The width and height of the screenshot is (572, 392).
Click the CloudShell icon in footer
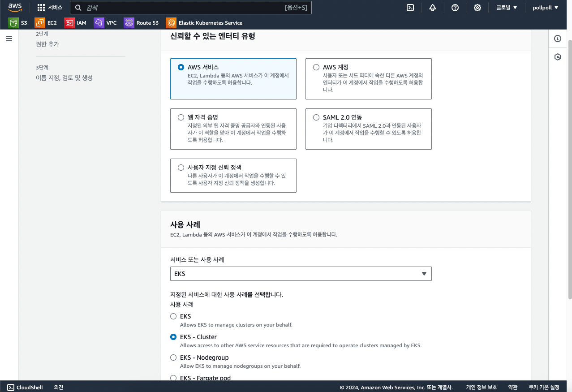(x=11, y=388)
